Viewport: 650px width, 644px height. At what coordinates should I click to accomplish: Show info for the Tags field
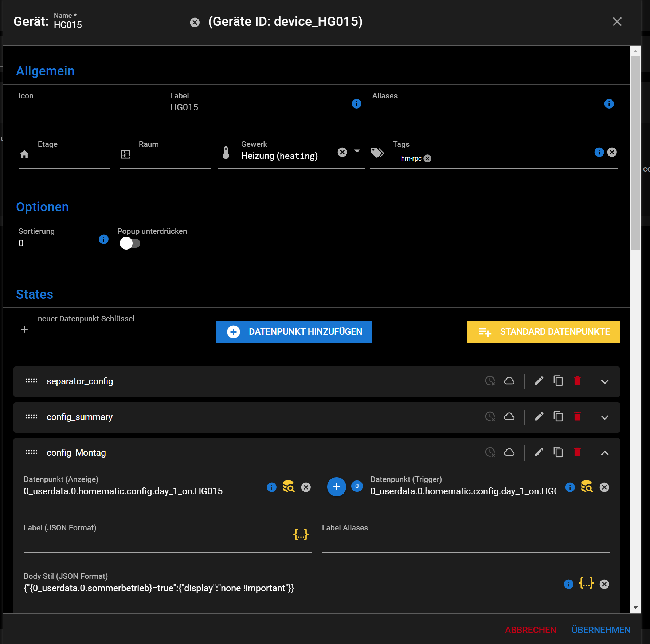click(599, 152)
